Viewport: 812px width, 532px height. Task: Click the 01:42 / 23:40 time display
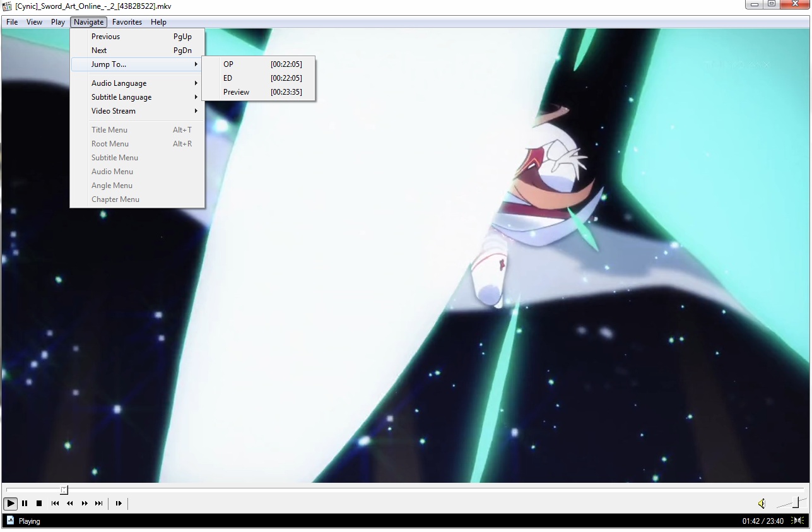click(x=763, y=521)
